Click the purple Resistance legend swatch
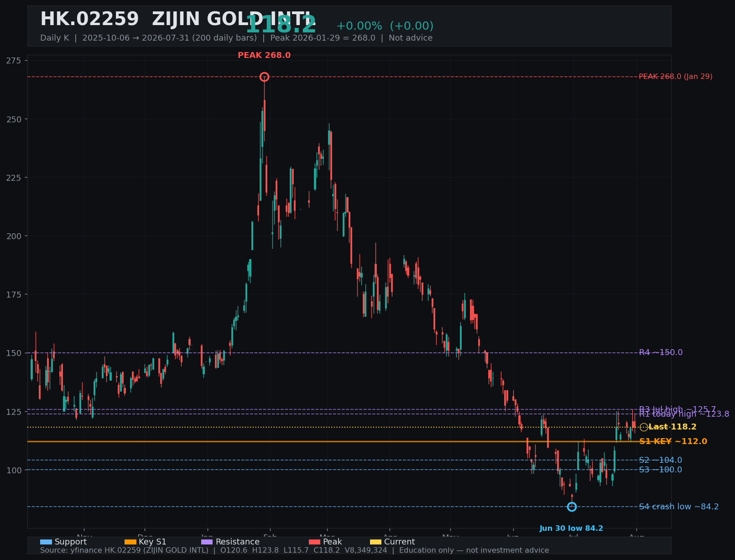Viewport: 735px width, 560px height. [207, 542]
